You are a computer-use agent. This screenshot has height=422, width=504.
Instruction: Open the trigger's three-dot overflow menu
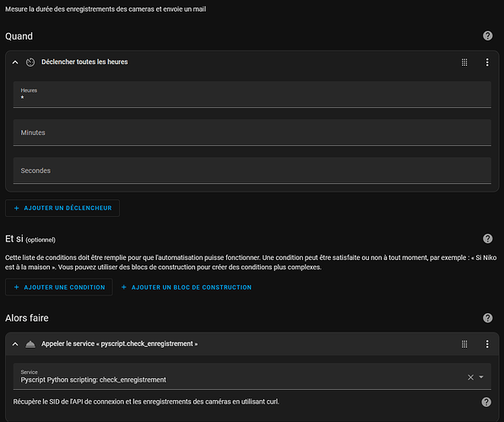pyautogui.click(x=487, y=62)
